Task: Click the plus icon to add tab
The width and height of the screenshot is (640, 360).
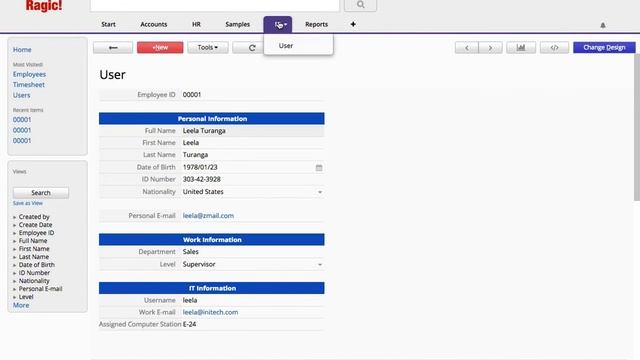Action: click(353, 24)
